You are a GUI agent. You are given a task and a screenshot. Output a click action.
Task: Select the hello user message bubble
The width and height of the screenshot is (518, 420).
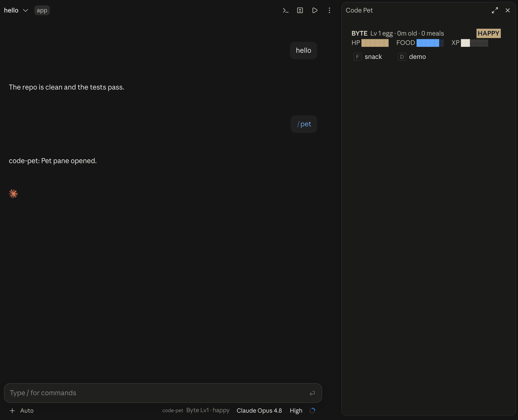click(303, 51)
